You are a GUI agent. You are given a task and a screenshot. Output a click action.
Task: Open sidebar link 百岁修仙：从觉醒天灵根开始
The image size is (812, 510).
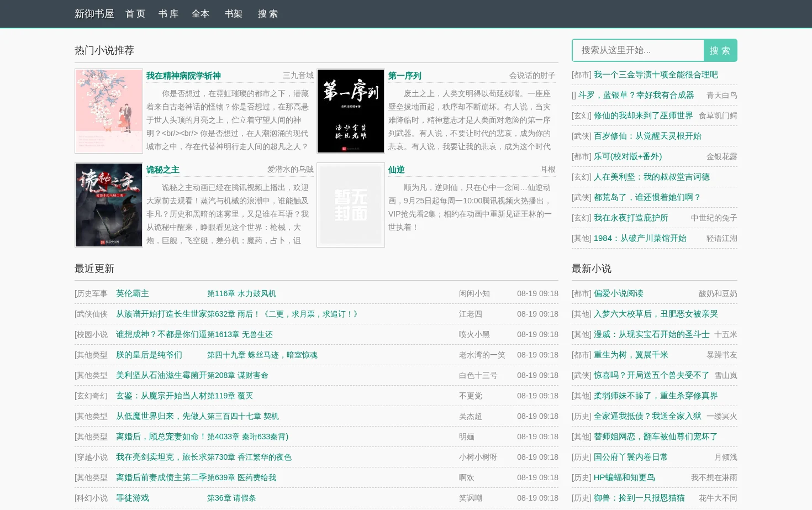(647, 136)
